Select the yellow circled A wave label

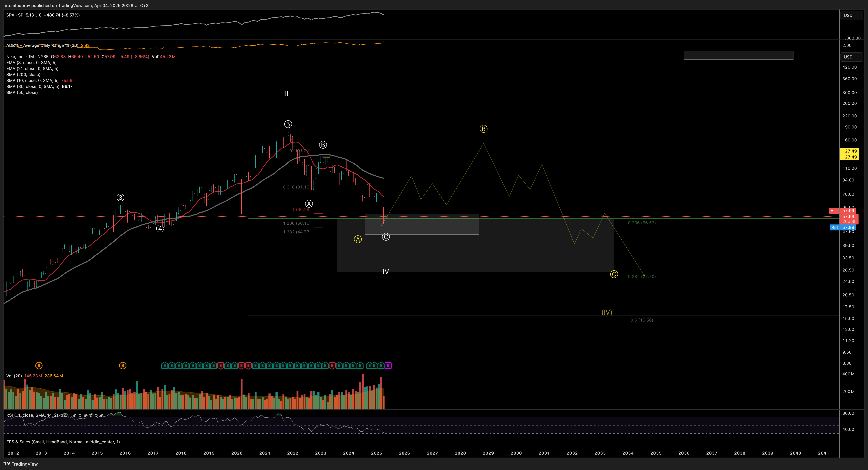tap(358, 239)
